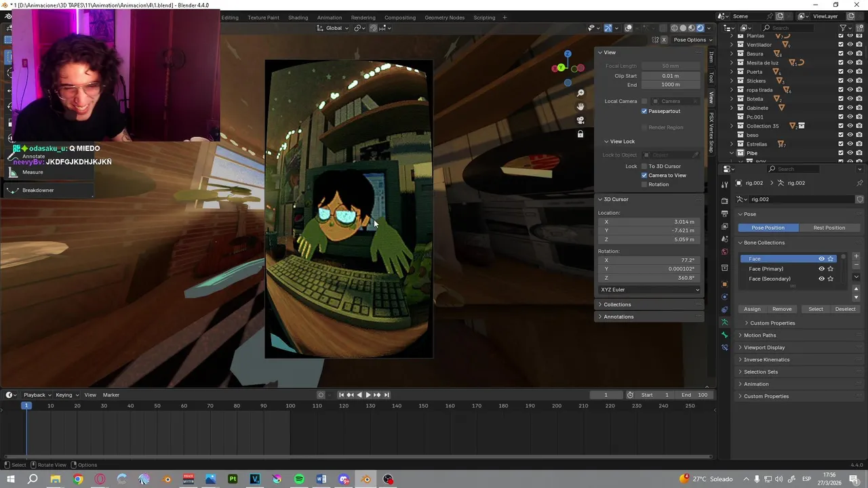
Task: Solo the Face (Primary) bone collection star
Action: pos(830,269)
